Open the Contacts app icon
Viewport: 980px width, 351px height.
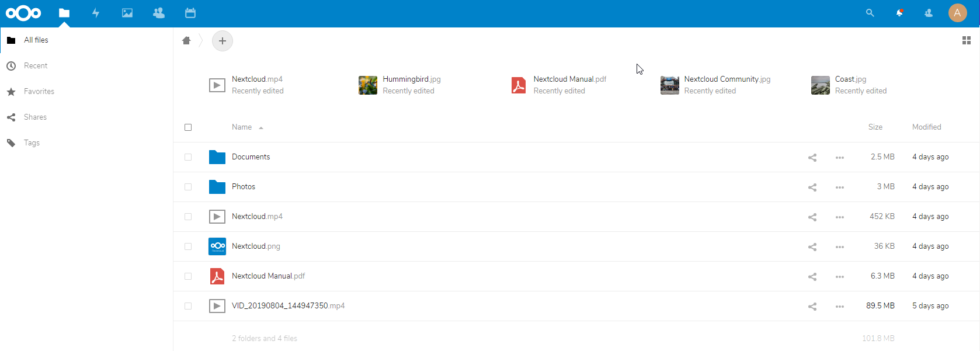click(159, 13)
